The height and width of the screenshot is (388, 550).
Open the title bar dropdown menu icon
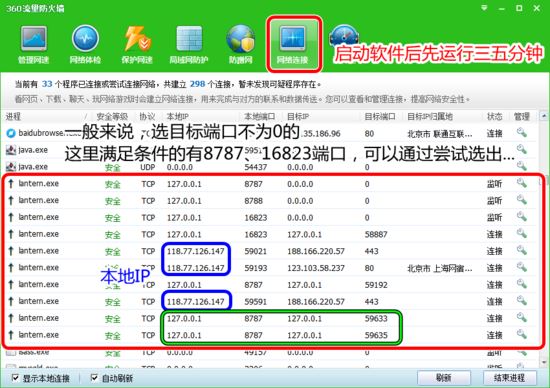click(x=484, y=8)
